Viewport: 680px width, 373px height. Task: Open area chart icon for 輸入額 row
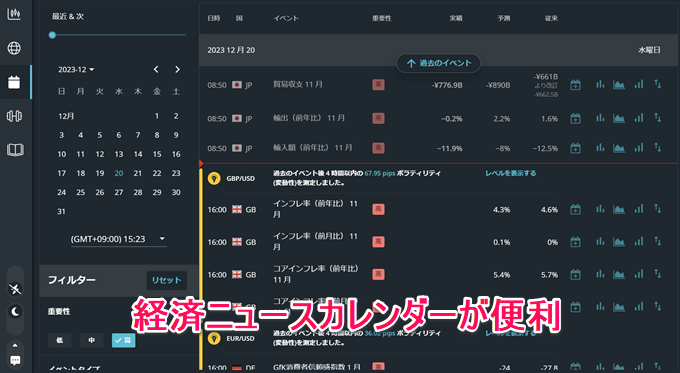(x=619, y=148)
